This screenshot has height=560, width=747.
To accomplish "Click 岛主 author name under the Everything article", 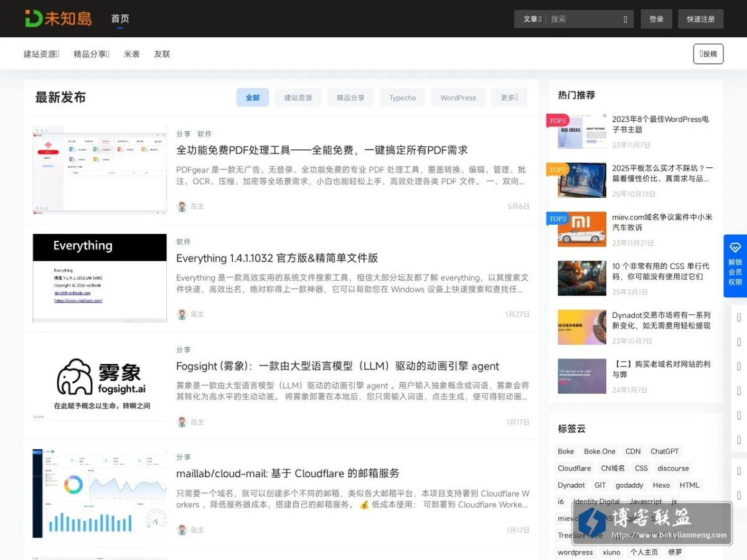I will click(197, 315).
